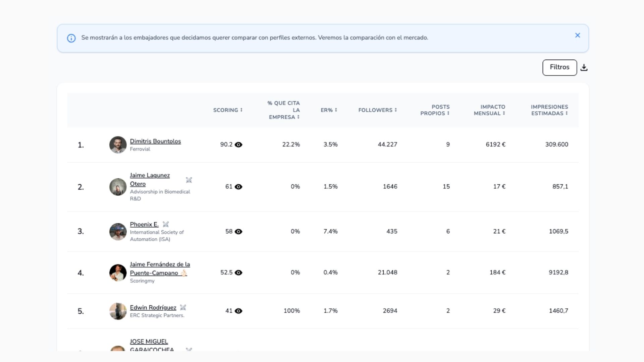Select the 9192,8 impressions value
The height and width of the screenshot is (362, 644).
coord(558,273)
